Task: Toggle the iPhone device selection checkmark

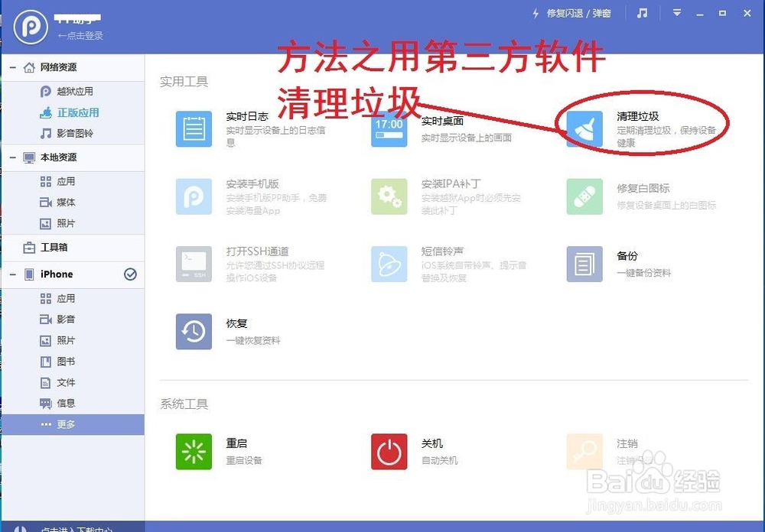Action: [x=130, y=274]
